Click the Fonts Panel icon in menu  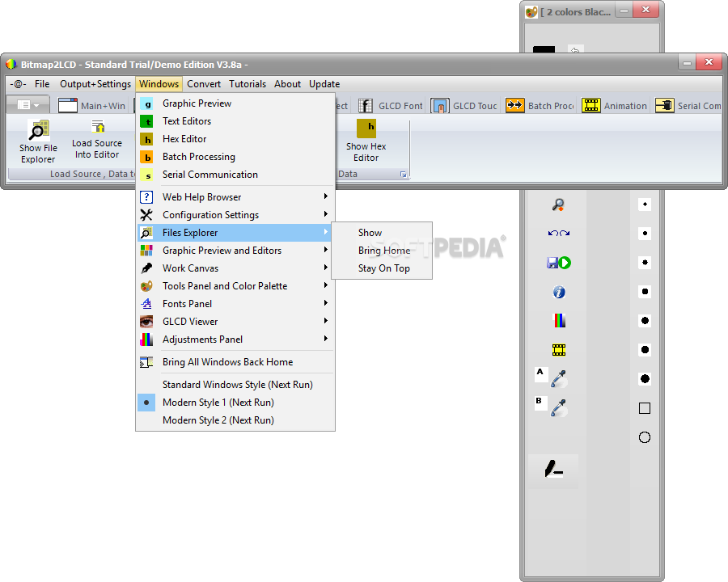[x=146, y=304]
